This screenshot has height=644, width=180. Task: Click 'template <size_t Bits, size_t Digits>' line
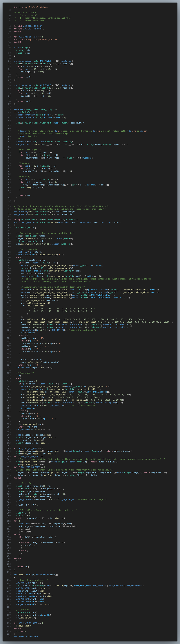pyautogui.click(x=35, y=109)
